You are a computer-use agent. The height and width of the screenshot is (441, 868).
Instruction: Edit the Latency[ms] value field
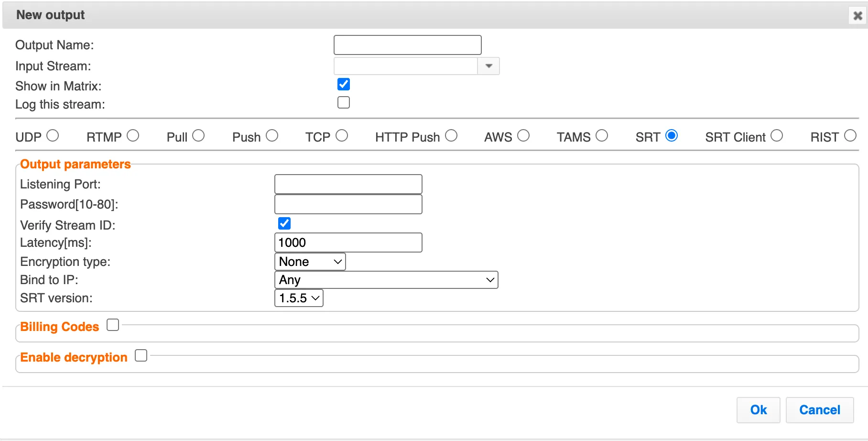coord(348,243)
